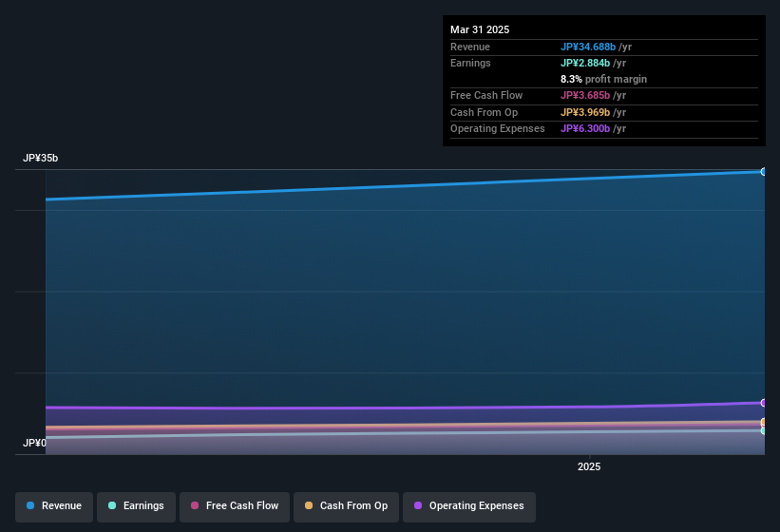Image resolution: width=780 pixels, height=532 pixels.
Task: Click the 2025 x-axis label
Action: [x=589, y=466]
